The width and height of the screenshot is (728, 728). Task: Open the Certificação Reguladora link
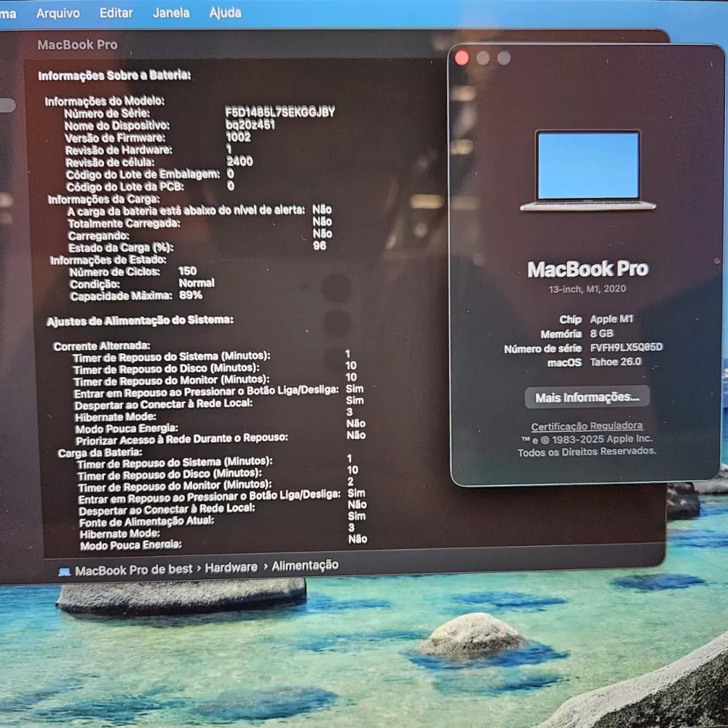pyautogui.click(x=587, y=427)
